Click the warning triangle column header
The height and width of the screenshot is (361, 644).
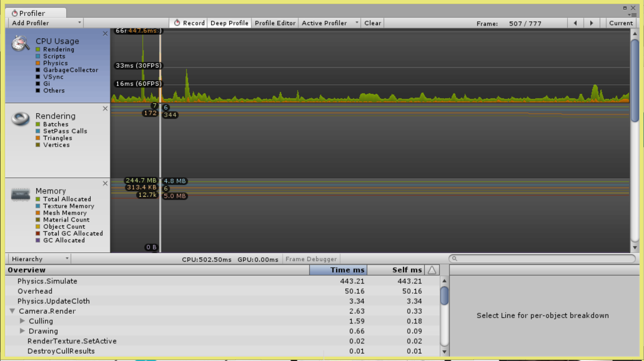432,270
